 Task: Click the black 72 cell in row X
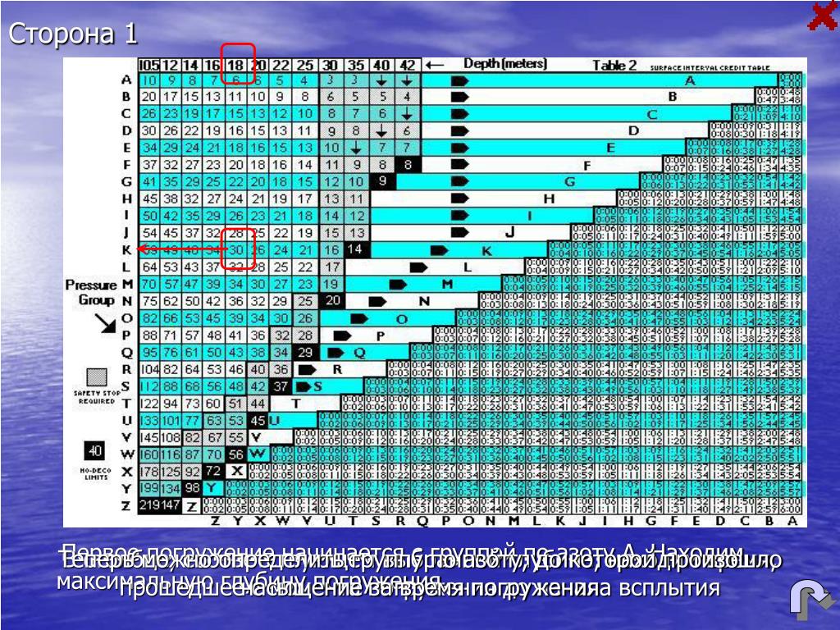(x=213, y=472)
